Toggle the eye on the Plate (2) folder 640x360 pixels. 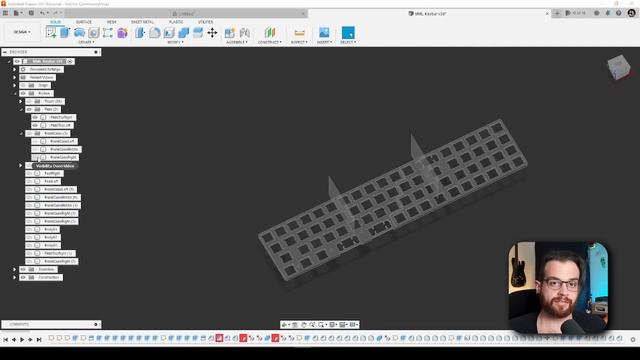coord(29,109)
